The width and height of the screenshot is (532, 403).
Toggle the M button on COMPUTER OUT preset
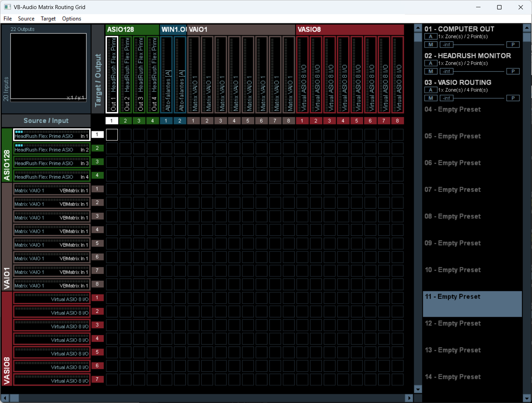pyautogui.click(x=430, y=45)
